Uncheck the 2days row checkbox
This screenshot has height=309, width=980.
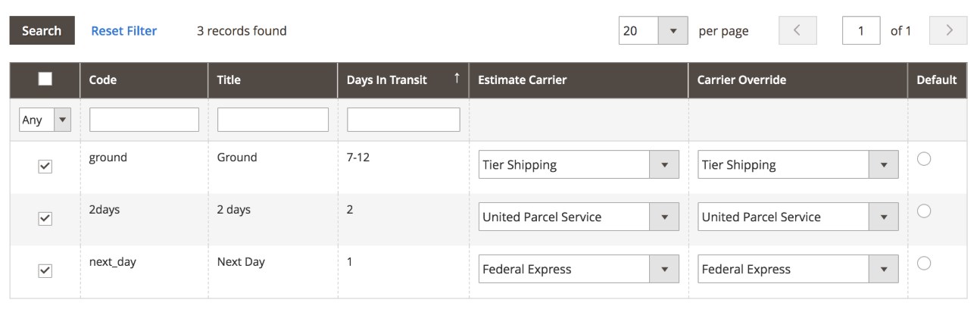[45, 219]
